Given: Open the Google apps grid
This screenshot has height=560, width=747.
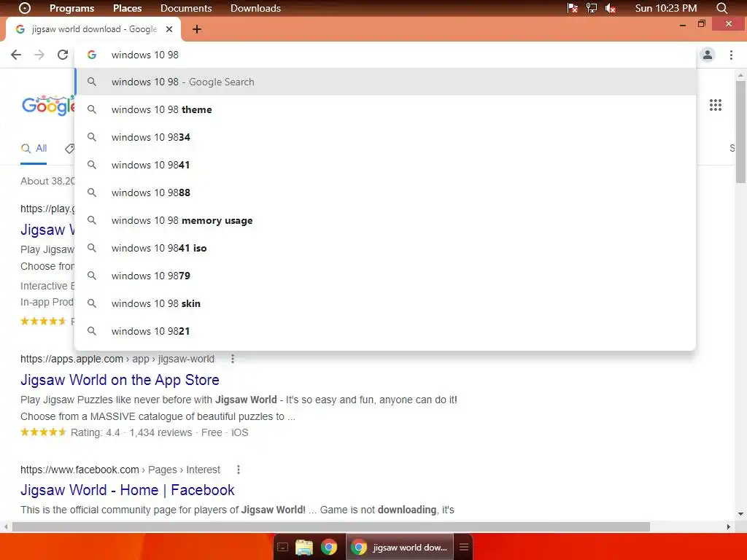Looking at the screenshot, I should 715,105.
